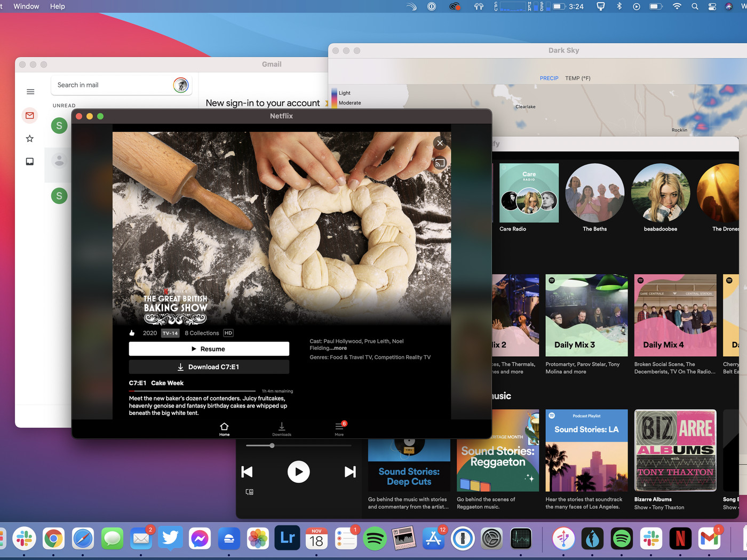
Task: Open System Preferences from the Dock
Action: [x=491, y=539]
